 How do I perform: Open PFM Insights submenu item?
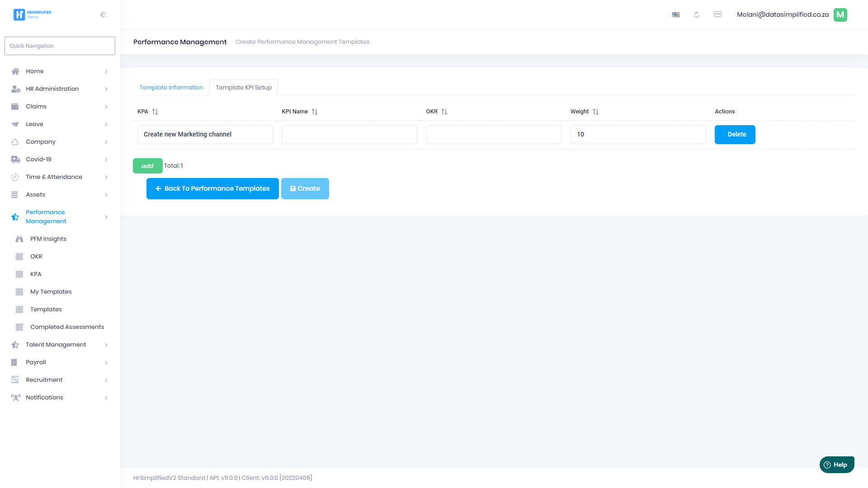[x=48, y=239]
